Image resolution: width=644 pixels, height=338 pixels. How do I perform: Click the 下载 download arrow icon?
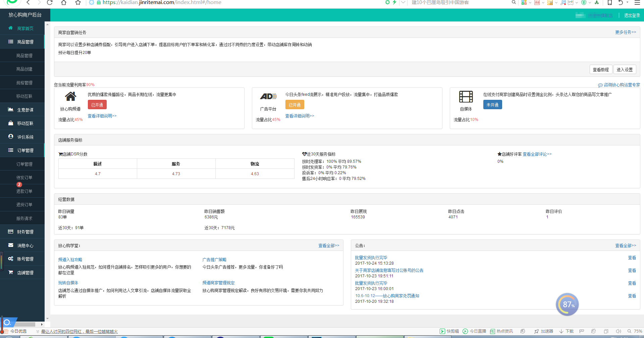pyautogui.click(x=561, y=331)
